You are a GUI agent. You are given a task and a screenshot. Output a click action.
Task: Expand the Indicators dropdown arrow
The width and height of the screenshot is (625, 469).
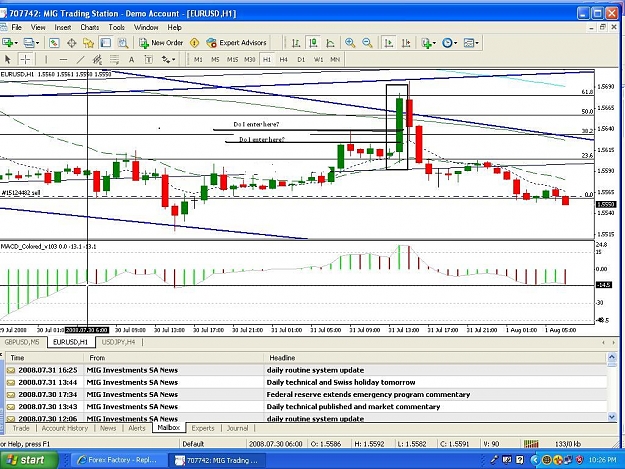coord(434,43)
